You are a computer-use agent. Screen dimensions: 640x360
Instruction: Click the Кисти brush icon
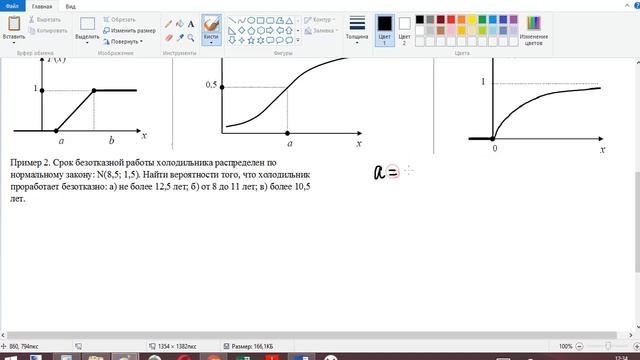point(211,24)
